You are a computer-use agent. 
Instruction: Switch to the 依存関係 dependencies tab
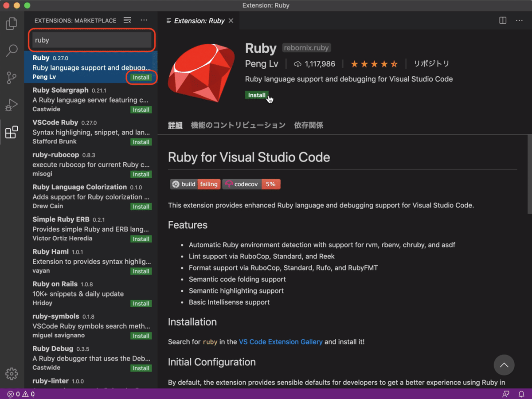(309, 125)
